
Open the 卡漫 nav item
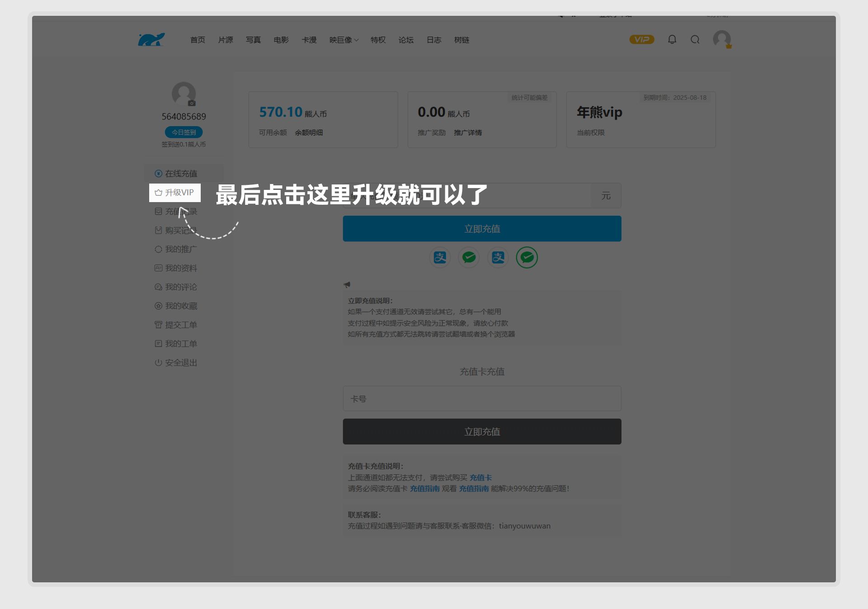309,40
